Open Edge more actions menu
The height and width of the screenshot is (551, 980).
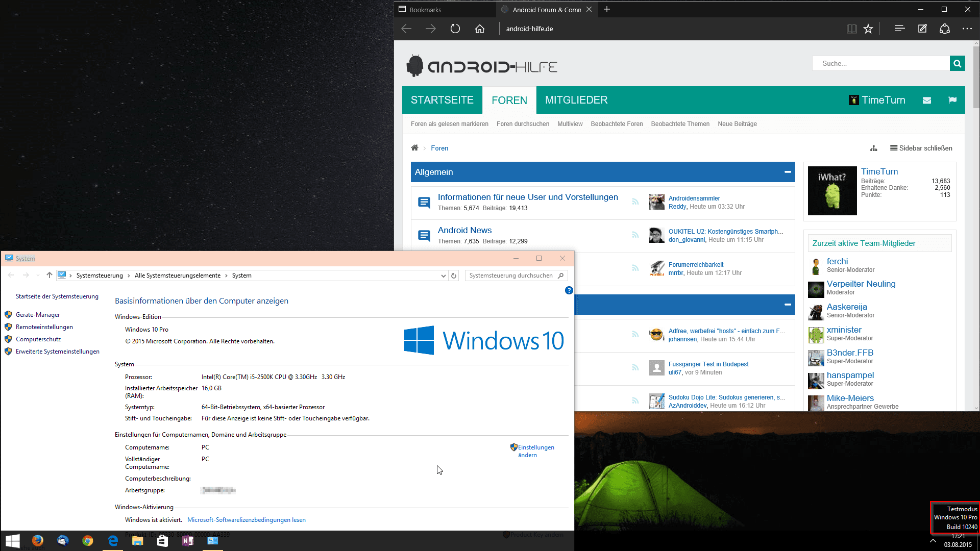(967, 29)
